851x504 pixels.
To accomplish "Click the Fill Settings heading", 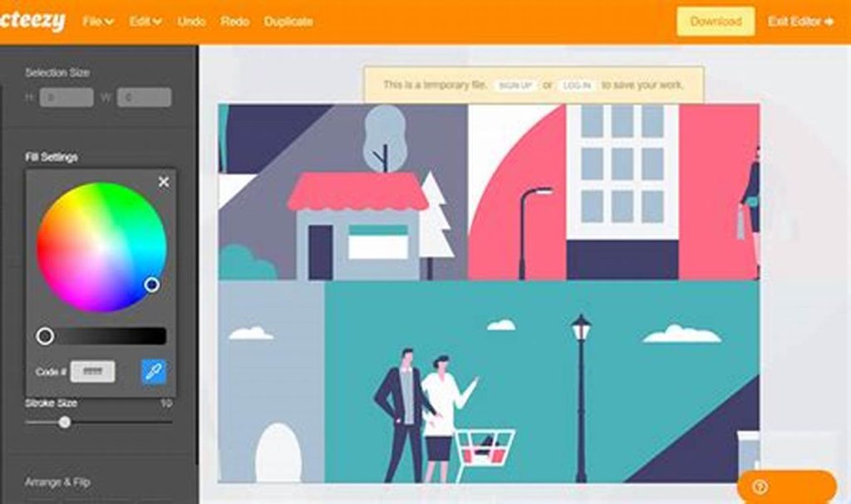I will pyautogui.click(x=53, y=156).
